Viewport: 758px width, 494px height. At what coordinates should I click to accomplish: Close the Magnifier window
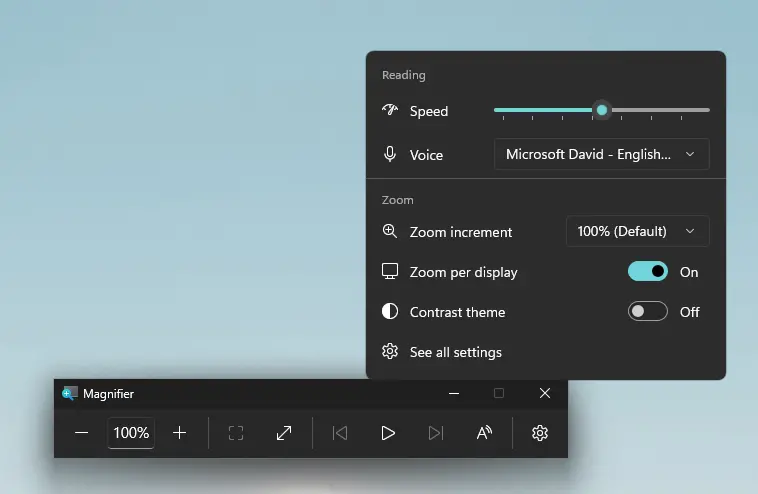pos(545,393)
